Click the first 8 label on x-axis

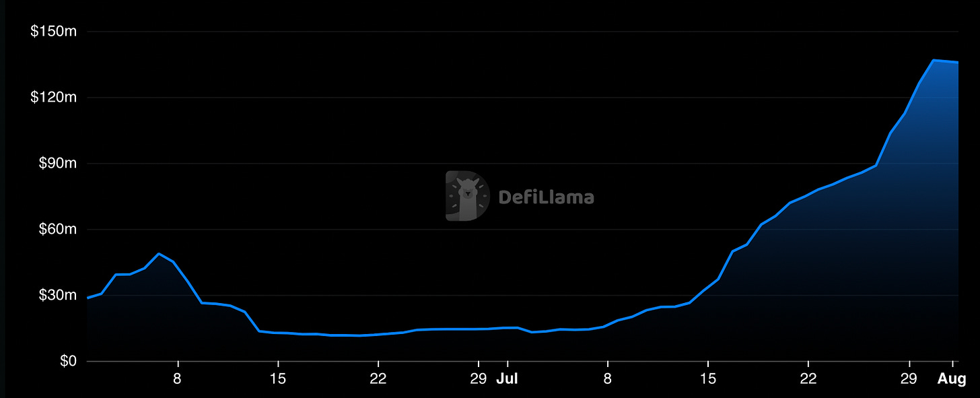178,378
